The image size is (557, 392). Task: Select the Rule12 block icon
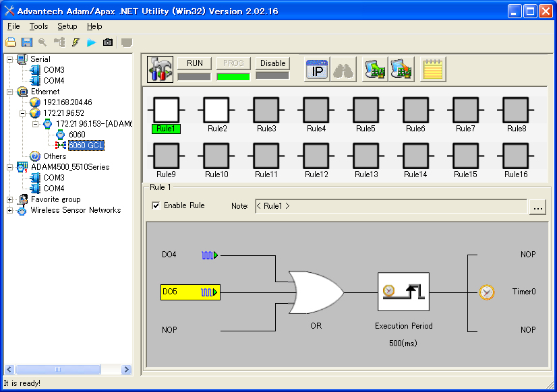pos(316,156)
